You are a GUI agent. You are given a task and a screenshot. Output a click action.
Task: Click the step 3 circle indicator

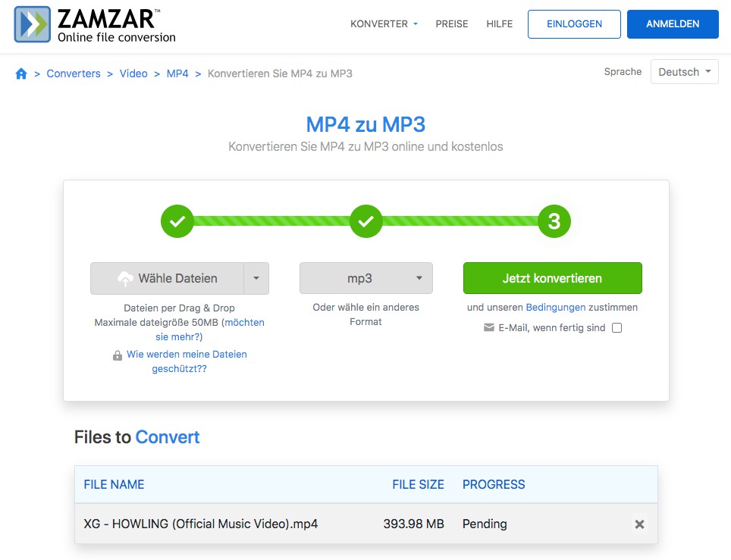[x=554, y=221]
